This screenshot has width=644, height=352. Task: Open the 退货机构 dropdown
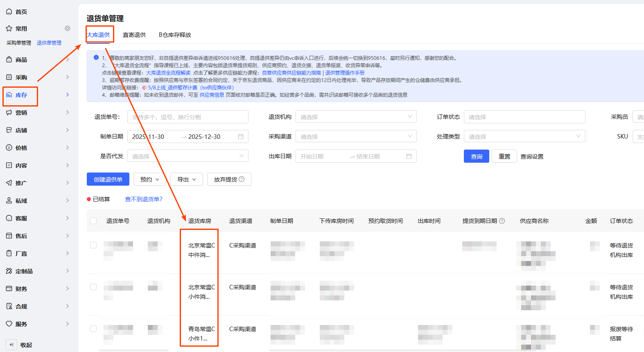click(x=356, y=117)
